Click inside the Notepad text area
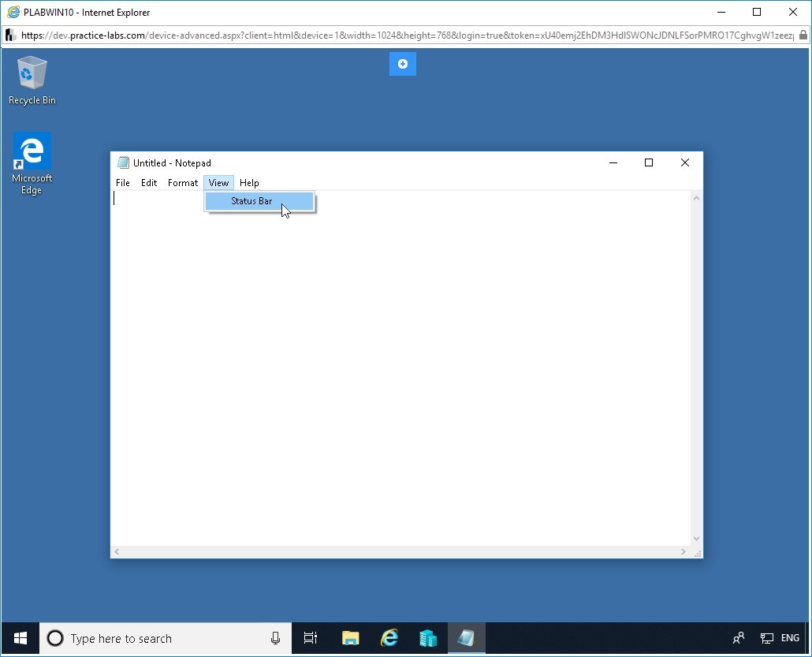The height and width of the screenshot is (657, 812). click(x=400, y=368)
